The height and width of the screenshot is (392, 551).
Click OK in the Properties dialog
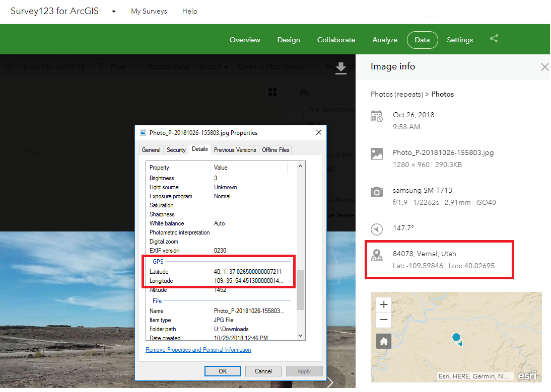coord(223,371)
